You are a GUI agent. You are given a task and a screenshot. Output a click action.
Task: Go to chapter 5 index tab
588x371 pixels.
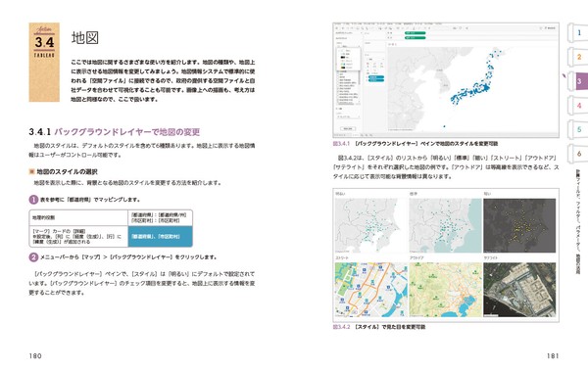coord(578,129)
